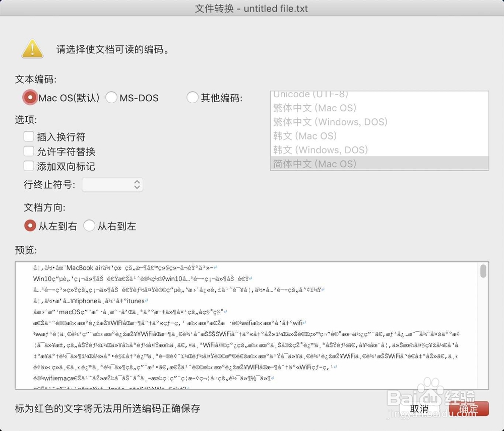
Task: Open the 行终止符号 dropdown
Action: (112, 185)
